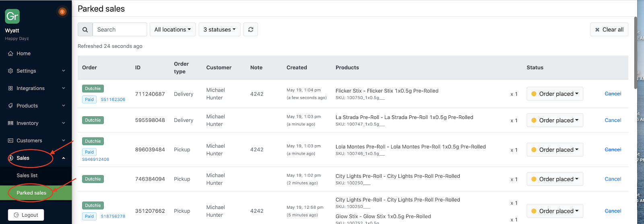Screen dimensions: 644x224
Task: Open receipt link S51162306
Action: click(x=113, y=99)
